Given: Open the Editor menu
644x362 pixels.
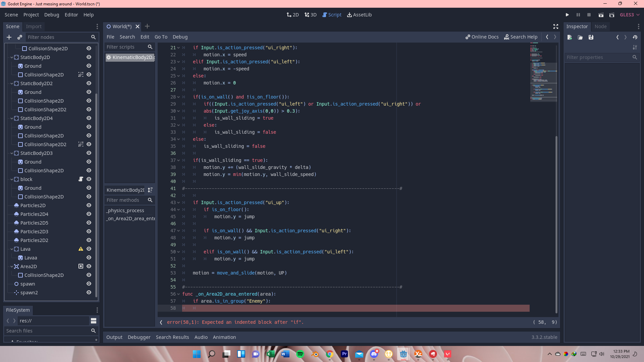Looking at the screenshot, I should pos(71,15).
